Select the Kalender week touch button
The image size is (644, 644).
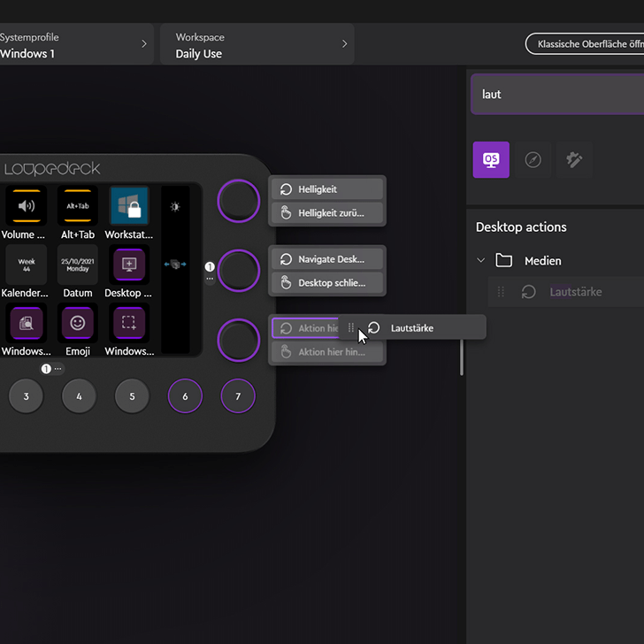[x=27, y=264]
